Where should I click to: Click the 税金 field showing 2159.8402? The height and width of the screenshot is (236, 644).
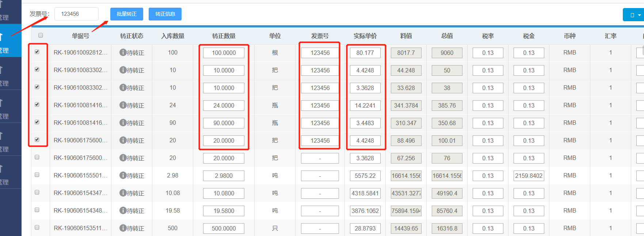(x=529, y=176)
